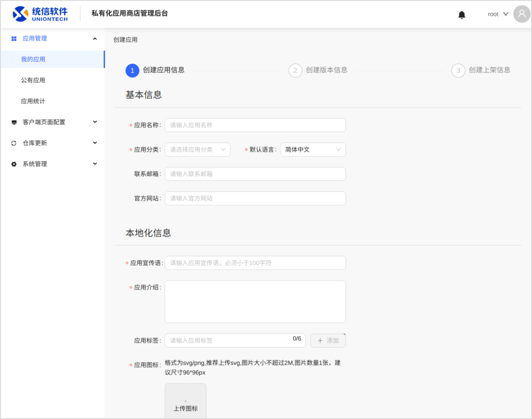Click the UnionTech logo
This screenshot has width=532, height=419.
pos(40,14)
